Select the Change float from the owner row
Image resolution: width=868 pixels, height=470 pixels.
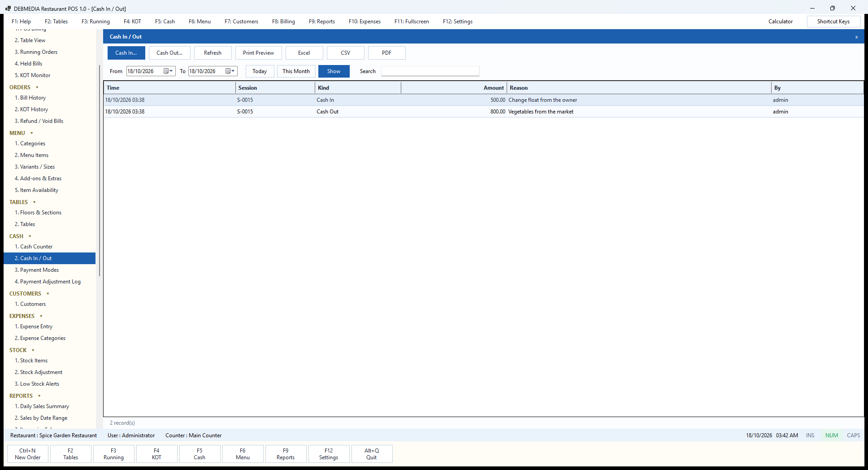pyautogui.click(x=483, y=100)
